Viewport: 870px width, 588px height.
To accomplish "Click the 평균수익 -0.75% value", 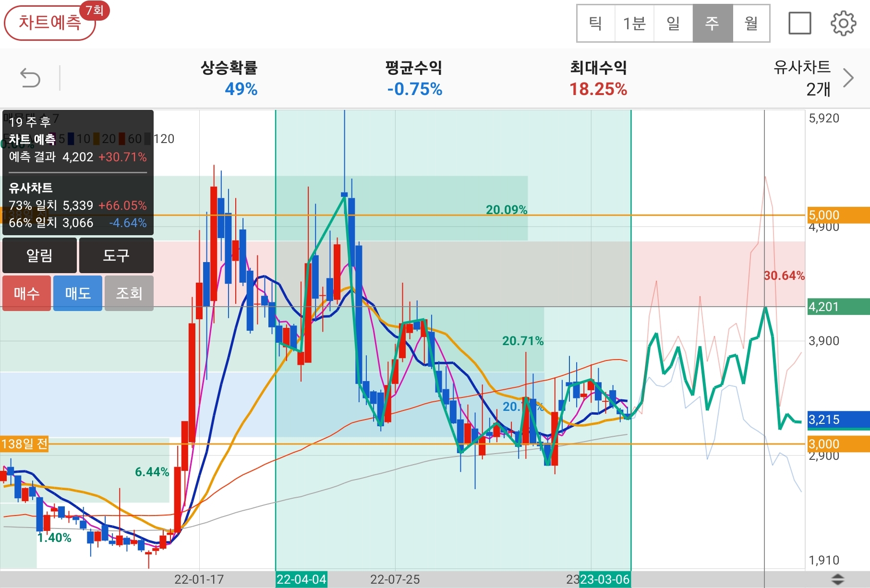I will pos(415,89).
